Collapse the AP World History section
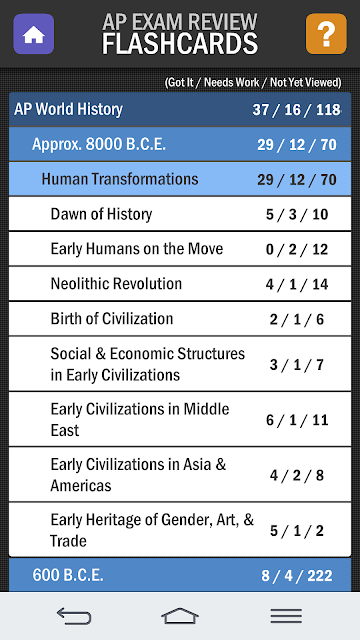Viewport: 360px width, 640px height. [180, 109]
